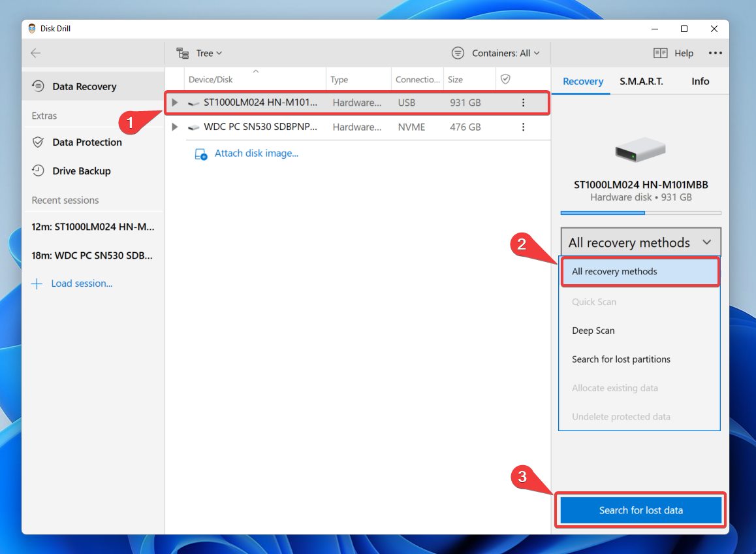Open the Containers: All filter dropdown

[496, 54]
